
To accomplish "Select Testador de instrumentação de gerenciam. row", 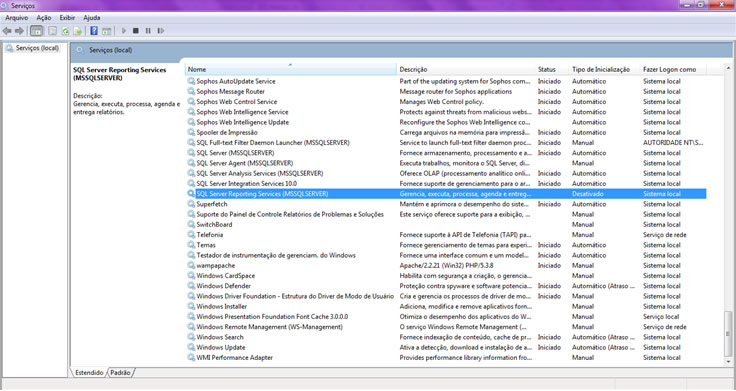I will pos(446,255).
